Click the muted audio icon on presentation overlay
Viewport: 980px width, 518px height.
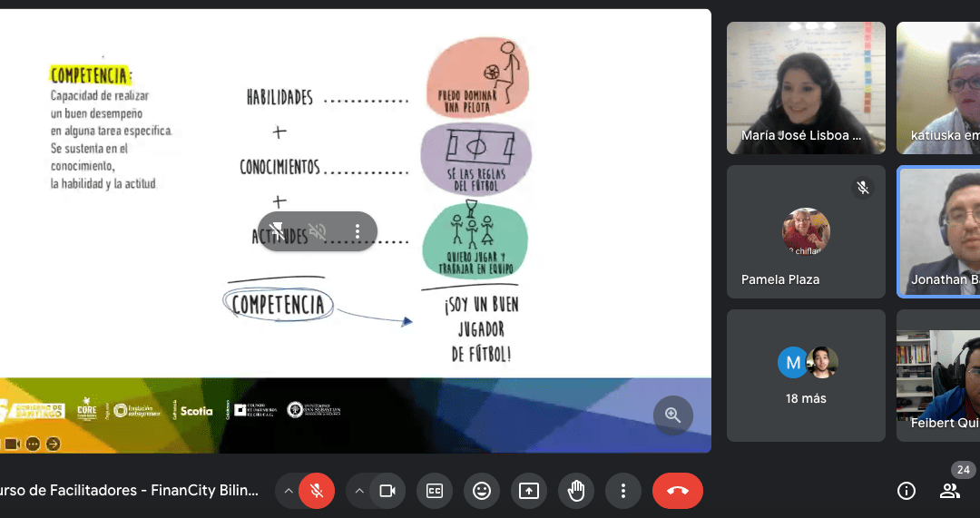coord(317,232)
